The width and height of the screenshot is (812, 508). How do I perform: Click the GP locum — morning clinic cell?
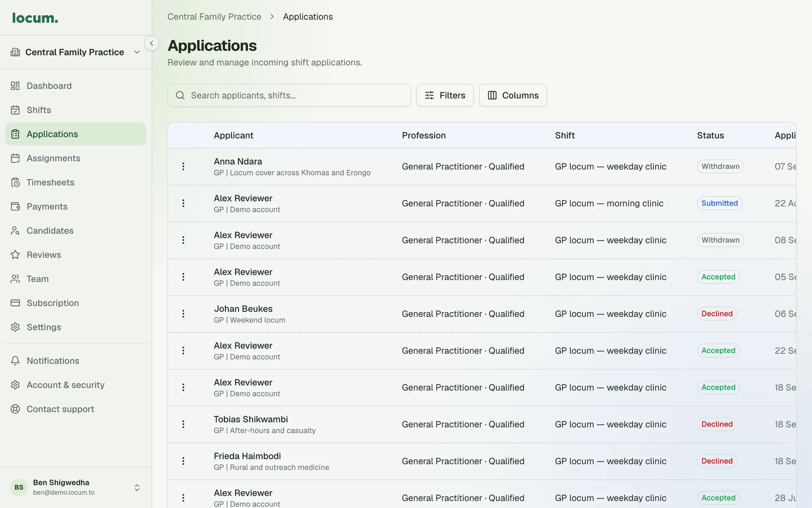click(609, 203)
